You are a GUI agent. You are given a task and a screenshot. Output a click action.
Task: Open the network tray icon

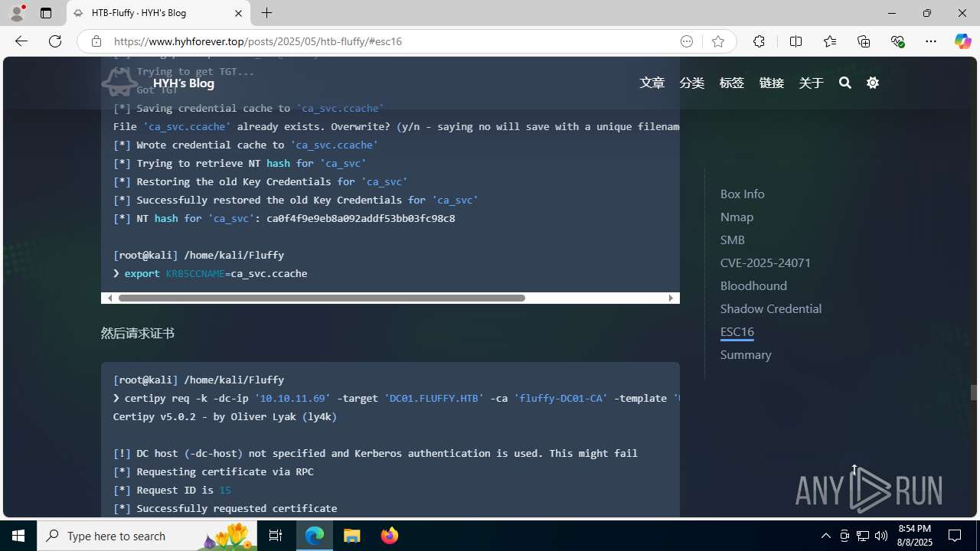click(x=863, y=536)
